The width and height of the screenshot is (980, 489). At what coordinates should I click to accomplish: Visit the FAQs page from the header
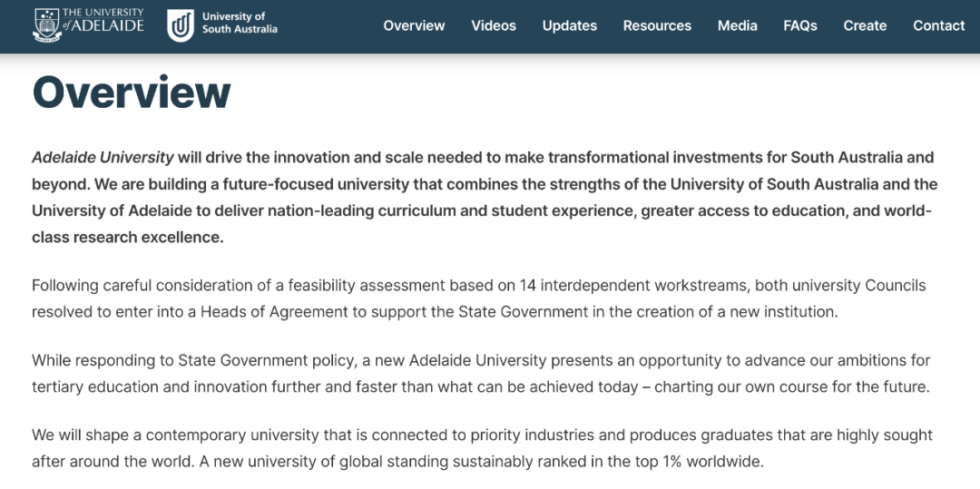point(800,25)
